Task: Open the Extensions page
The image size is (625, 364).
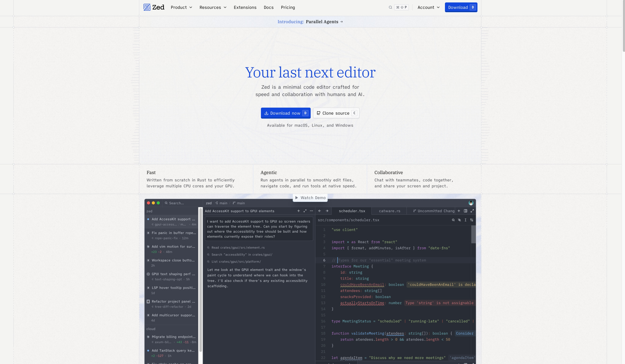Action: pos(245,7)
